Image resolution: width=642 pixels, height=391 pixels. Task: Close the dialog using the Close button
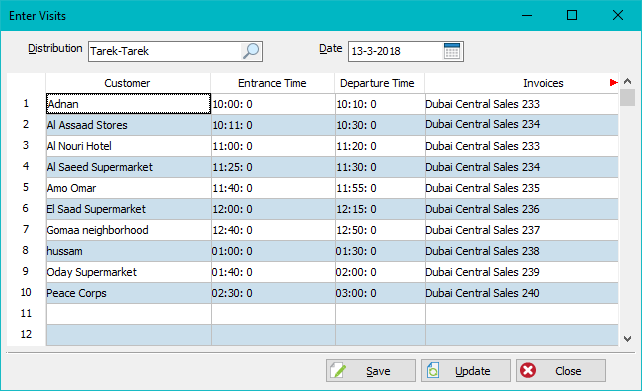tap(561, 371)
